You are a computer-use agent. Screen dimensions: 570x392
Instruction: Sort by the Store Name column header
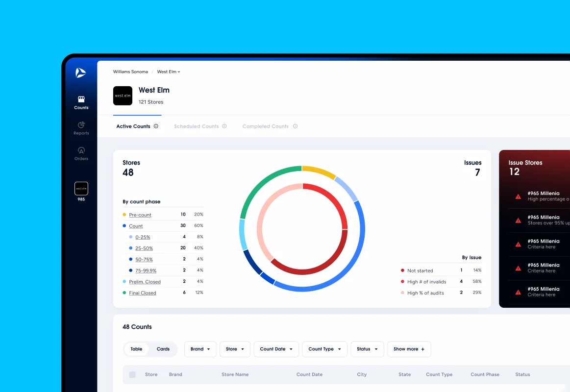235,374
